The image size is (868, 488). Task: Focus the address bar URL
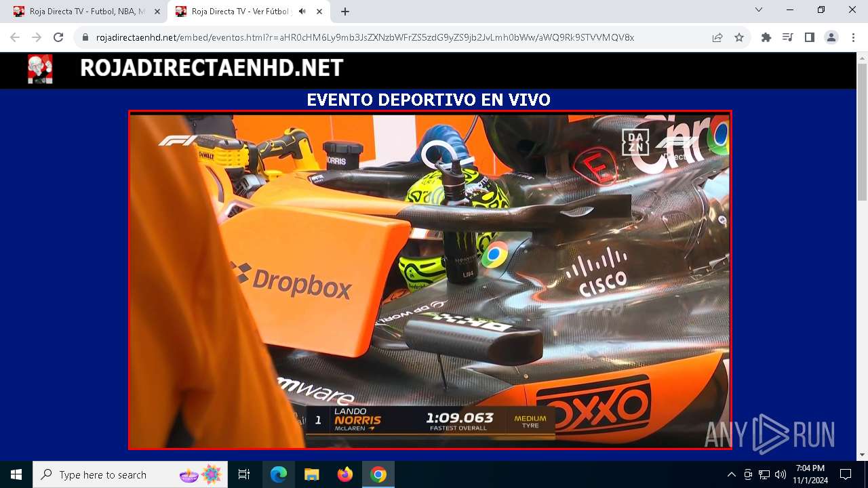[x=365, y=37]
